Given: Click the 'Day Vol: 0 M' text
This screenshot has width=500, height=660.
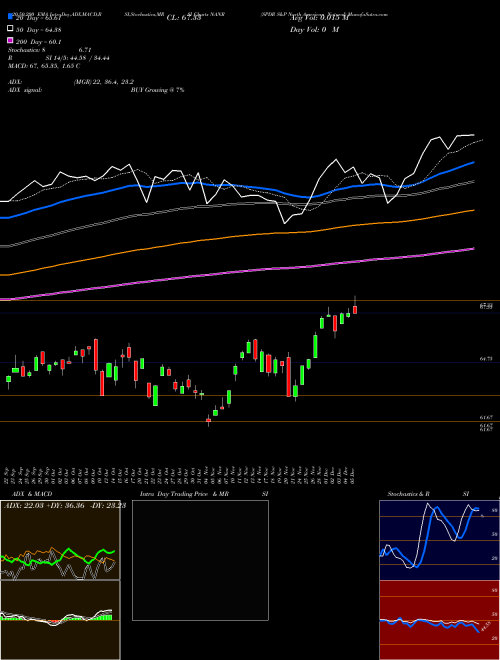Looking at the screenshot, I should tap(314, 29).
